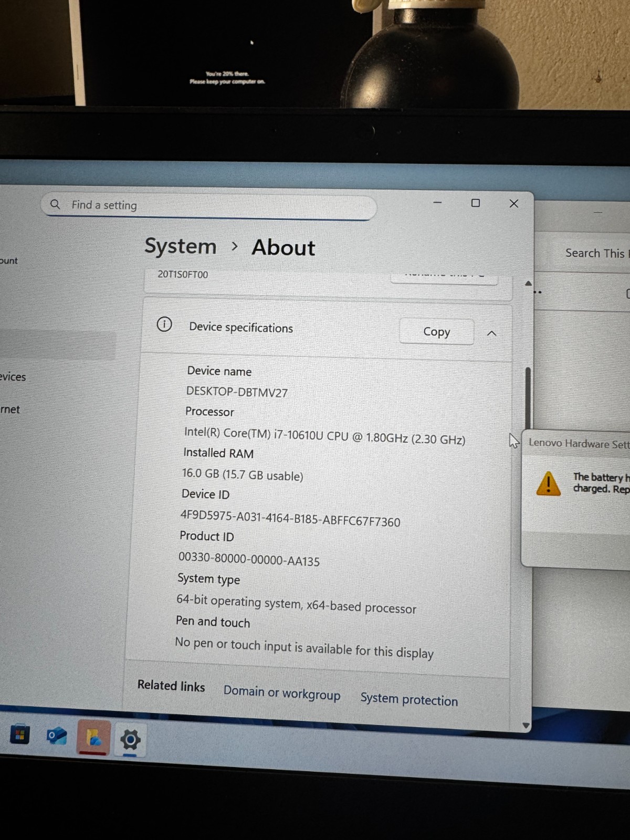This screenshot has width=630, height=840.
Task: Select the 64-bit operating system text
Action: point(296,604)
